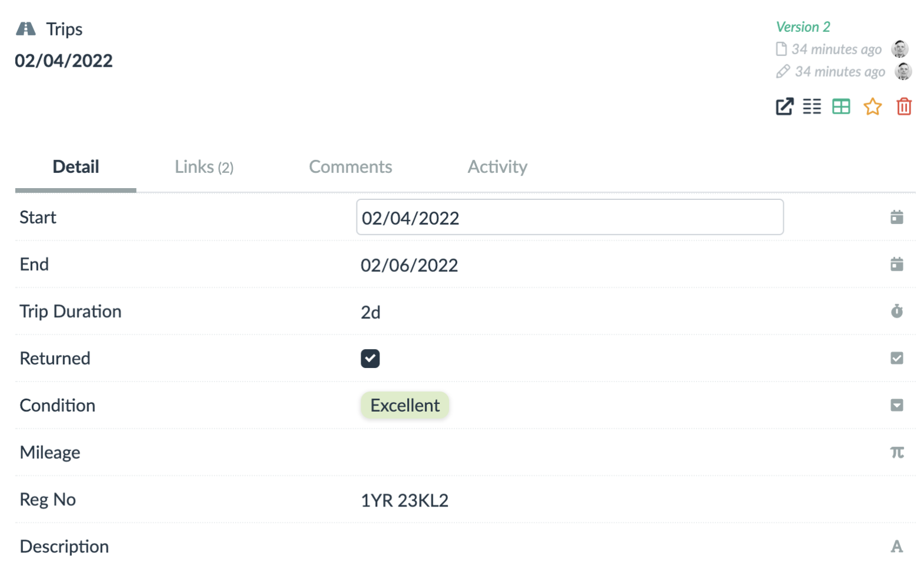
Task: Open the Activity tab
Action: tap(497, 167)
